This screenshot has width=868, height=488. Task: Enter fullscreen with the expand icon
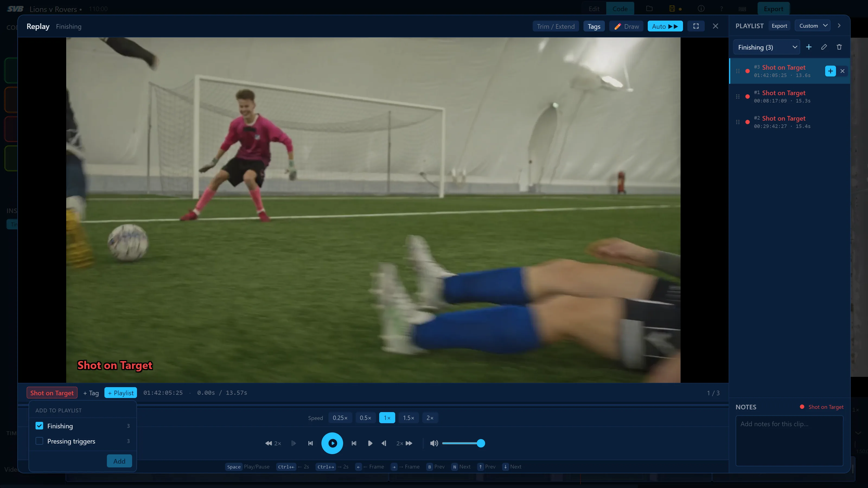point(696,26)
